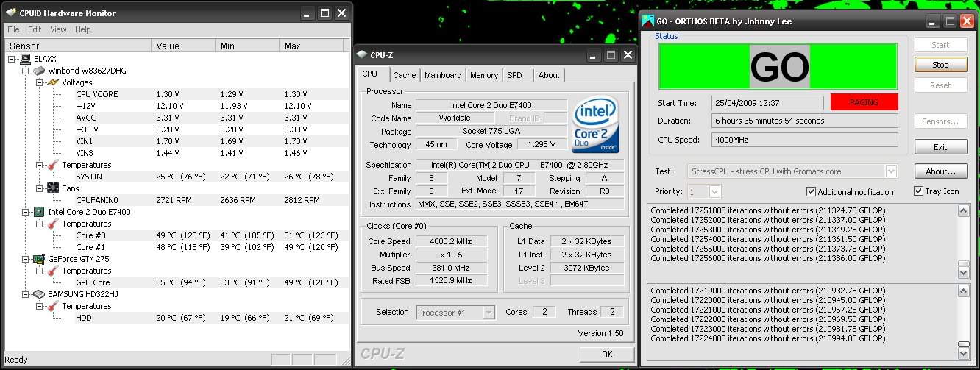
Task: Click the Start Time field in ORTHOS
Action: [x=767, y=102]
